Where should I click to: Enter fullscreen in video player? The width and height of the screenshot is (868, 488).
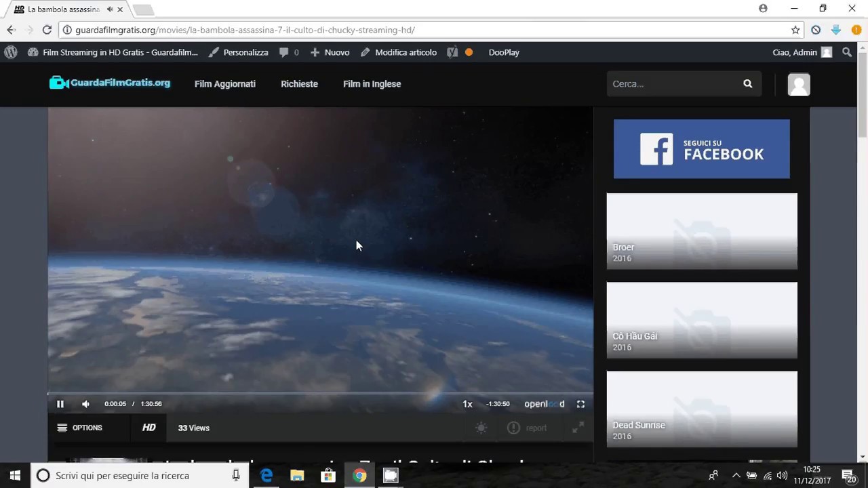point(580,404)
